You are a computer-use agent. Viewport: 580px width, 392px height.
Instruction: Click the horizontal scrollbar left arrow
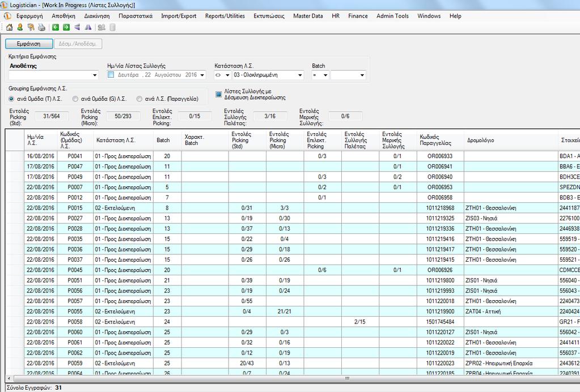[x=9, y=379]
